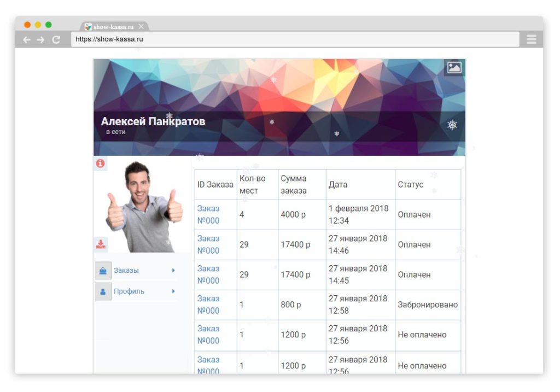This screenshot has height=392, width=560.
Task: Close the show-kassa.ru tab
Action: [141, 26]
